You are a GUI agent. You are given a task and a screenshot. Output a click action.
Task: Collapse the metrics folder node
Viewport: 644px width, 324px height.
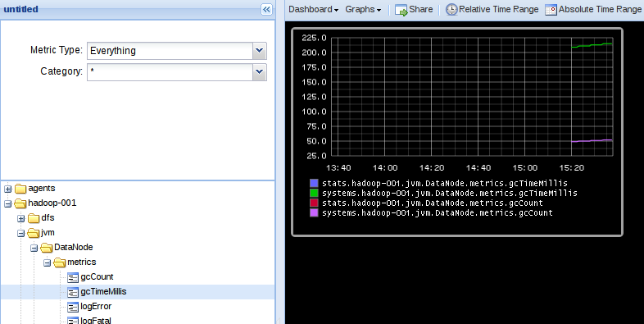pyautogui.click(x=48, y=263)
